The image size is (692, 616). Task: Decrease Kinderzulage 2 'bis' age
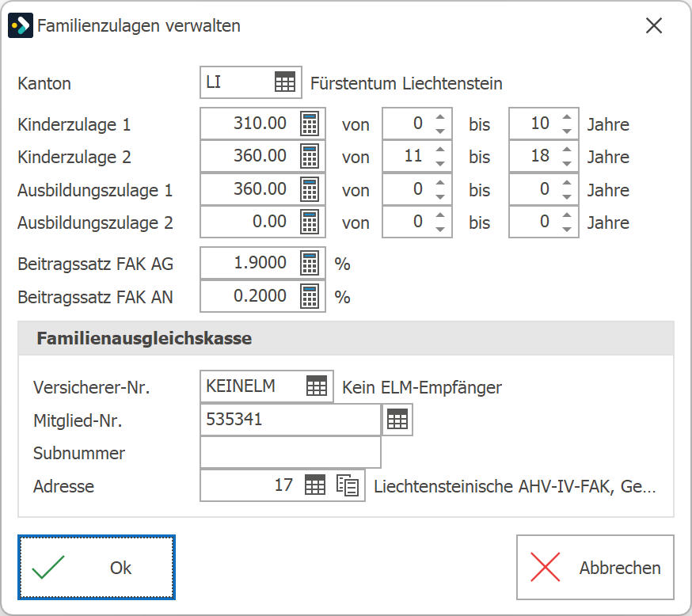(x=567, y=163)
